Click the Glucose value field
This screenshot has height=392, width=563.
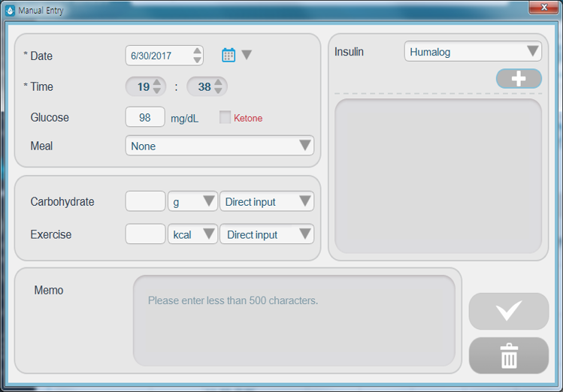(145, 118)
